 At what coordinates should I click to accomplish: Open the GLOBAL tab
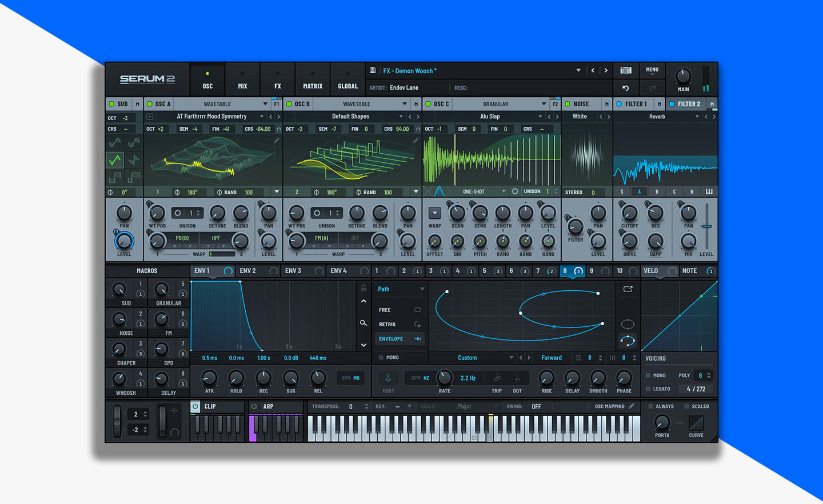(x=347, y=79)
